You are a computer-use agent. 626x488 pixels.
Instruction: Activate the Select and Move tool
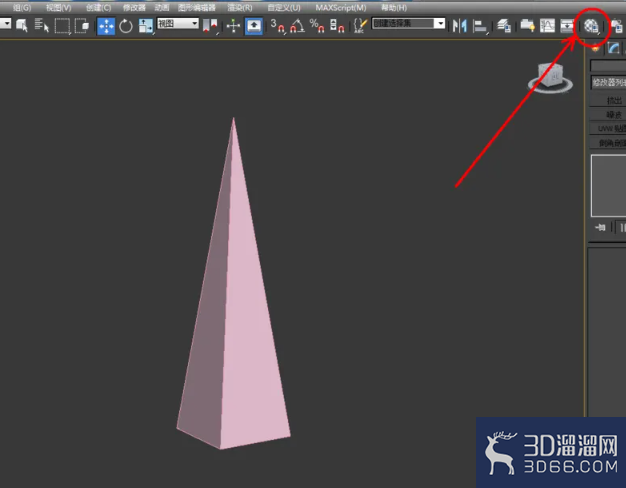pyautogui.click(x=106, y=26)
